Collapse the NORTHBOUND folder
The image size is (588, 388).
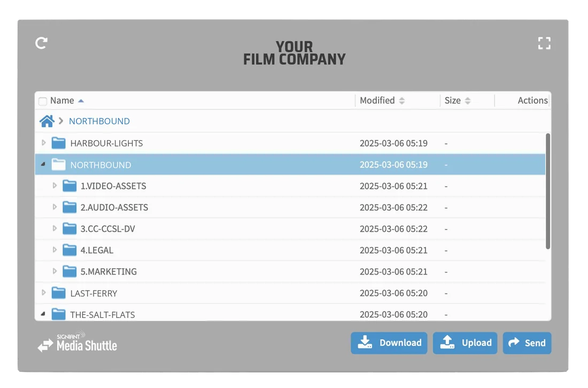[43, 164]
